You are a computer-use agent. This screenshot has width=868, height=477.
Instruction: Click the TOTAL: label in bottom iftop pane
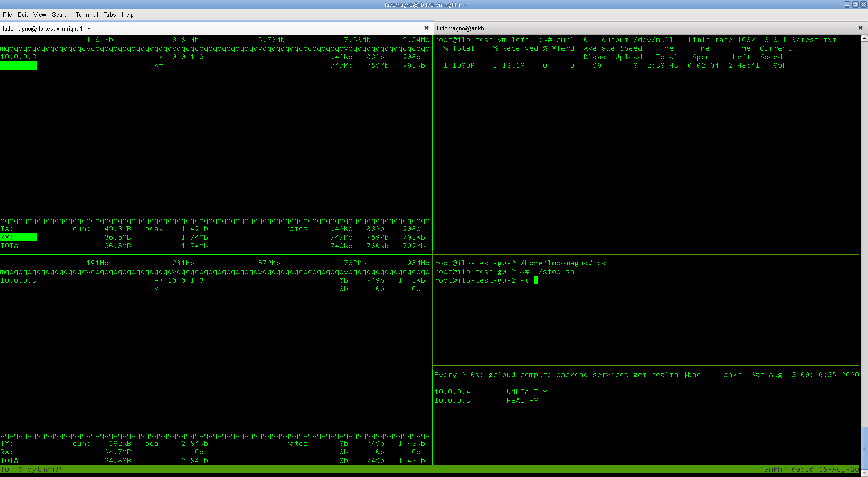[x=14, y=461]
